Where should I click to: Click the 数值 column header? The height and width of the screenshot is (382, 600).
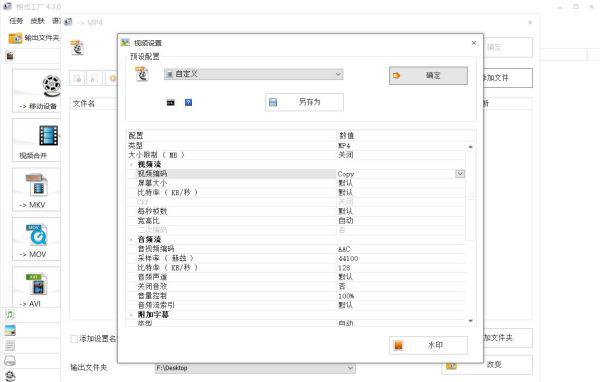coord(406,135)
